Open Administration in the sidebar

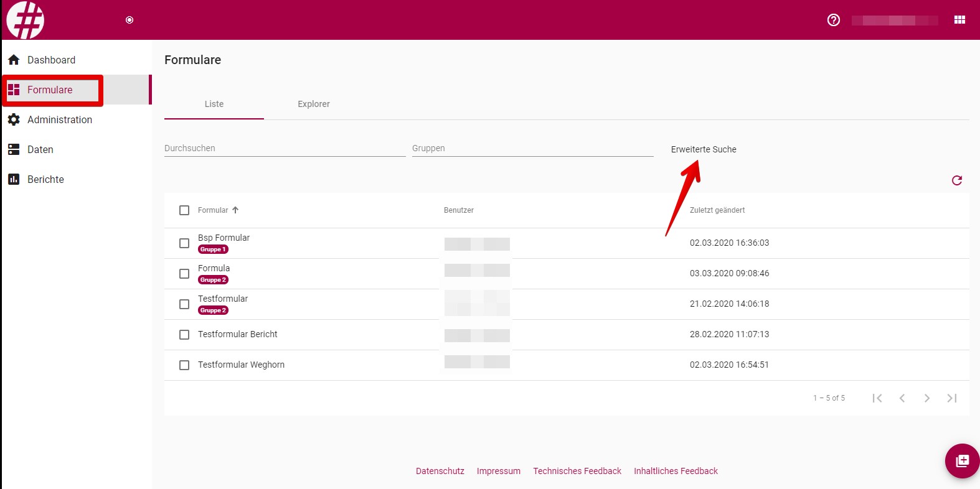pyautogui.click(x=77, y=119)
